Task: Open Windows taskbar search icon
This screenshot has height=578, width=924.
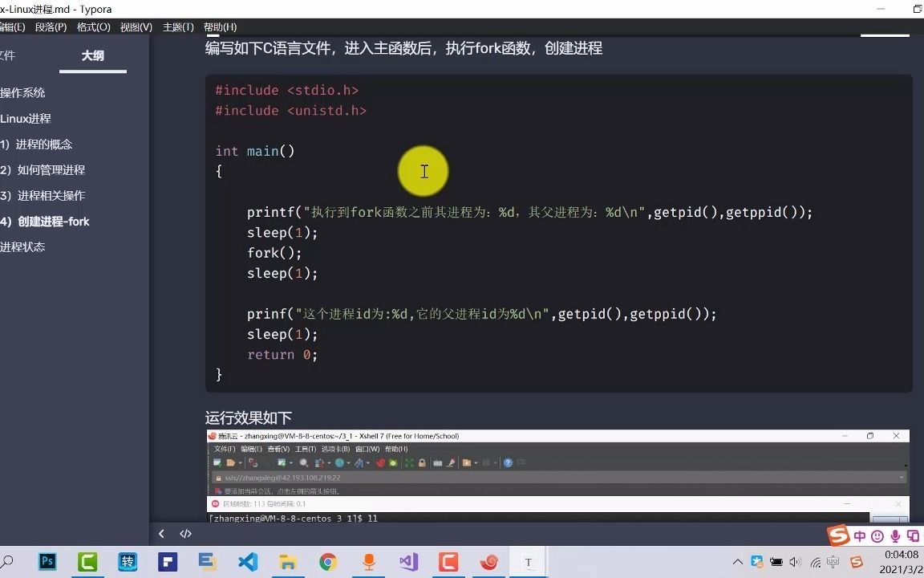Action: click(x=7, y=561)
